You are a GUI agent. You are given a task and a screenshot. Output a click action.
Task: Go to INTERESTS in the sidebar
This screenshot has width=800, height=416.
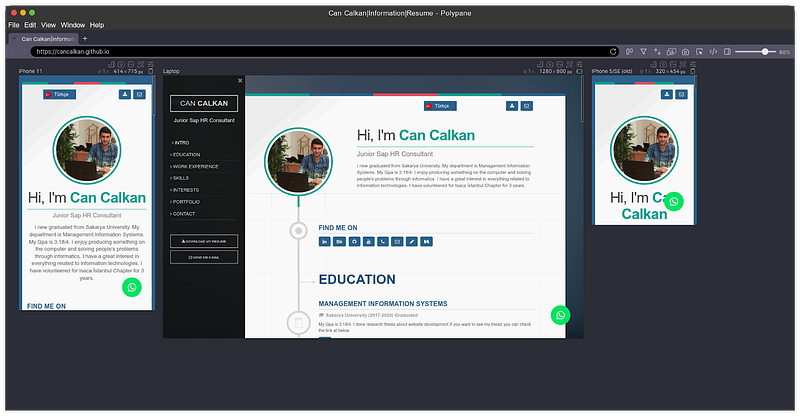(185, 190)
